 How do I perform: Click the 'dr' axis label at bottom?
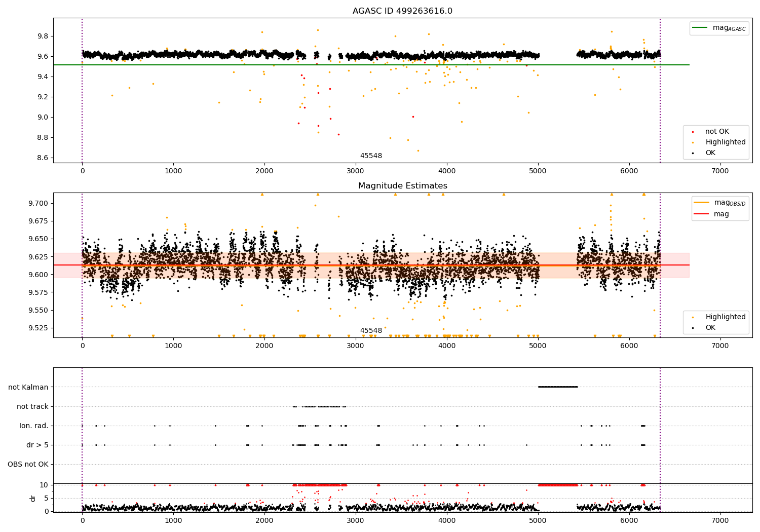(x=33, y=498)
